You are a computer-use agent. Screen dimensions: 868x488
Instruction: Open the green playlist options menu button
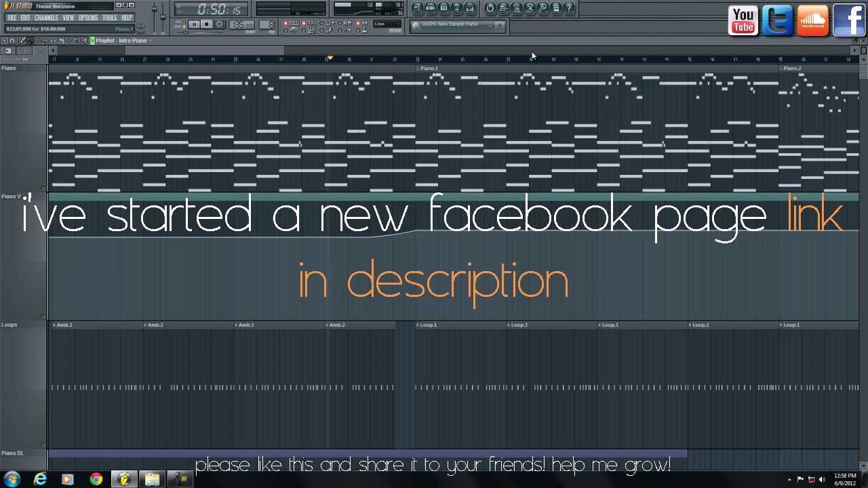click(92, 41)
